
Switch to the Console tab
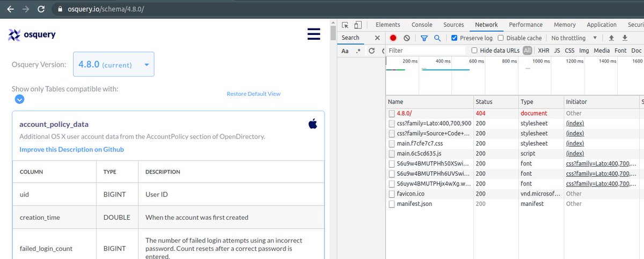[422, 25]
